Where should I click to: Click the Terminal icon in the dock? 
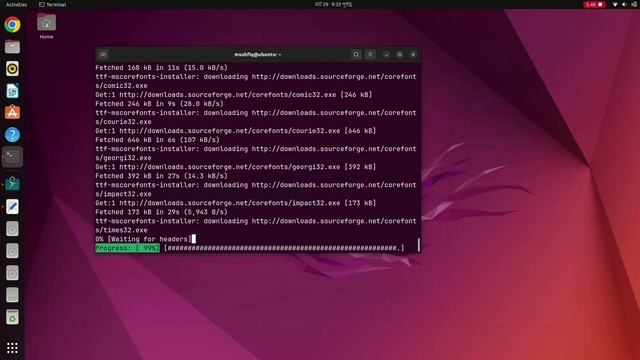(12, 157)
